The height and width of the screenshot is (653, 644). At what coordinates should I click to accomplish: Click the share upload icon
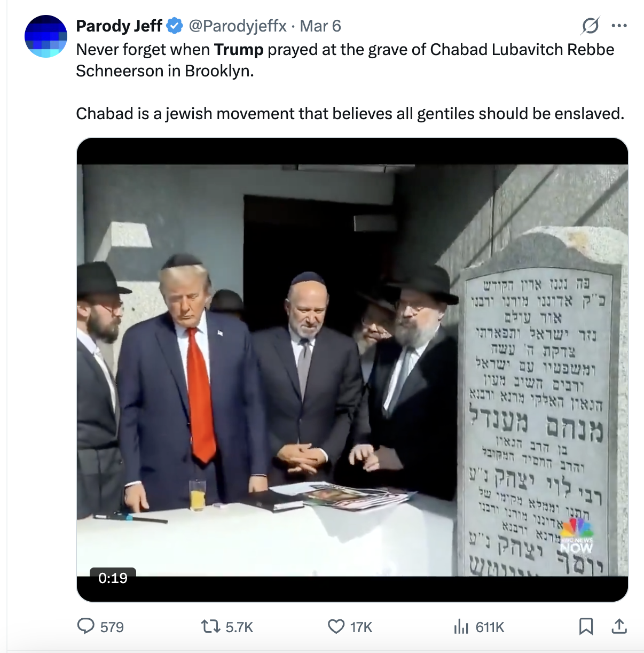click(619, 626)
